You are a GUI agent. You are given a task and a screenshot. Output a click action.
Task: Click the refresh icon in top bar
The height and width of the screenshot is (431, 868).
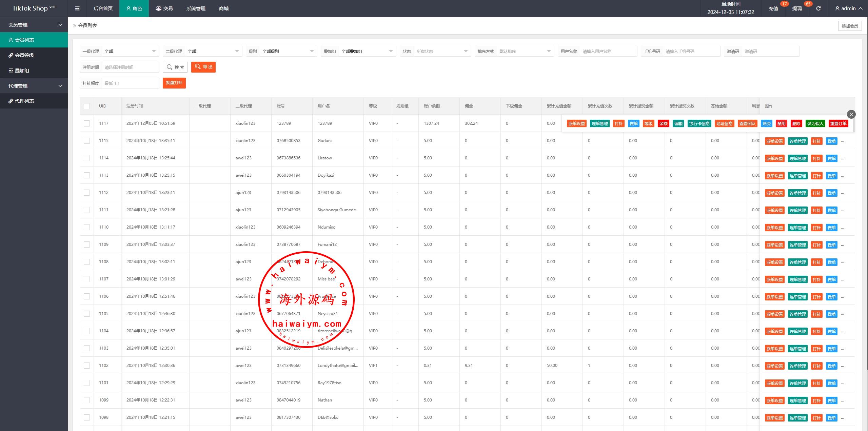point(818,8)
